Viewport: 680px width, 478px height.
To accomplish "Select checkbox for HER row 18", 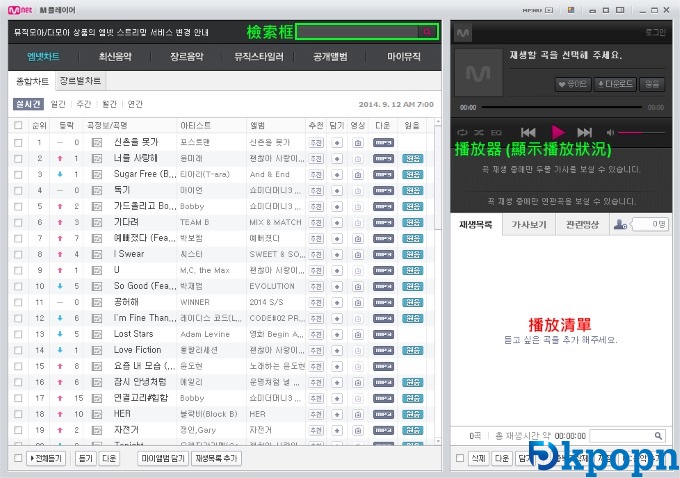I will pyautogui.click(x=18, y=414).
